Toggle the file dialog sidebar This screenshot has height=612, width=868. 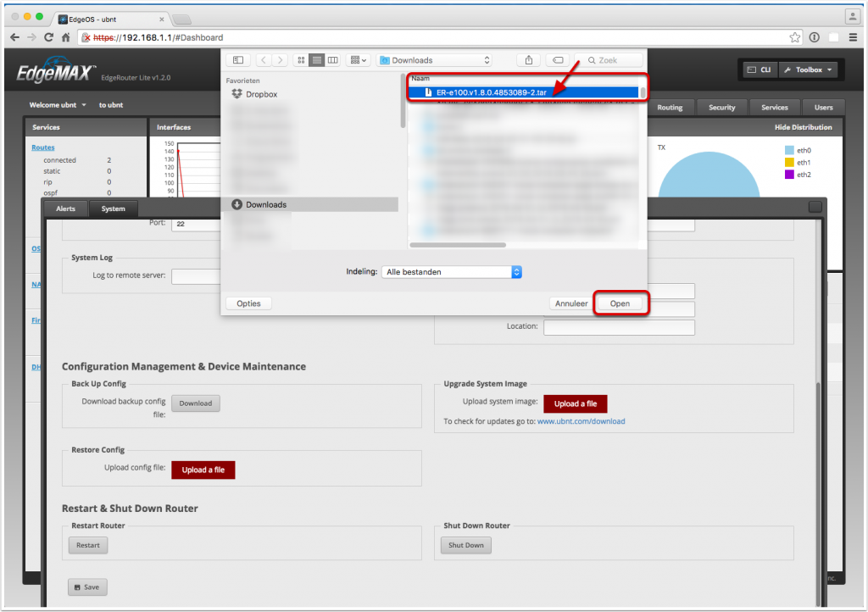click(238, 60)
